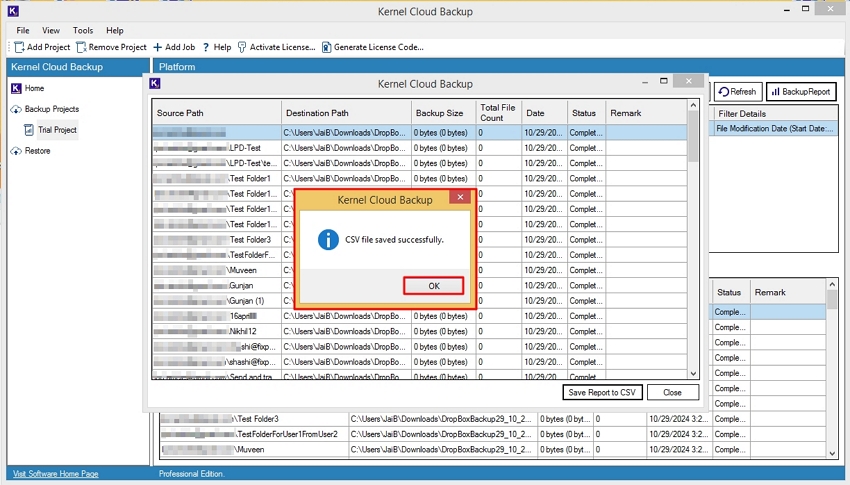Image resolution: width=850 pixels, height=485 pixels.
Task: Click the blue information icon in dialog
Action: pyautogui.click(x=328, y=240)
